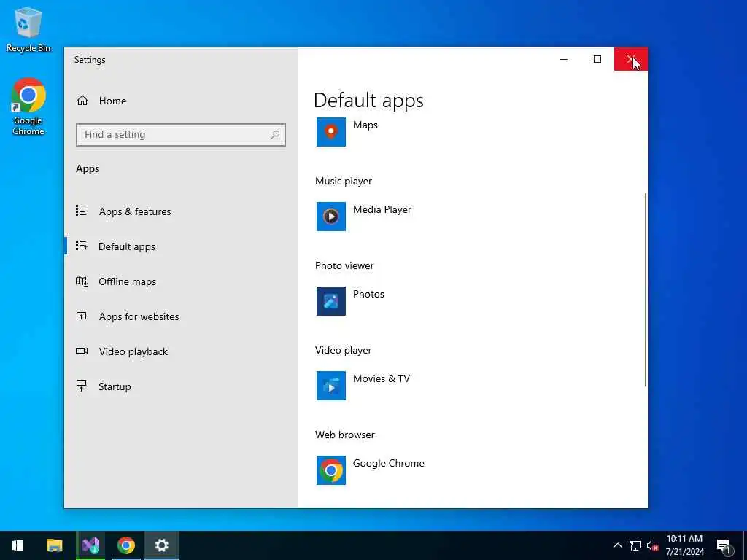Click the Apps & features list icon

coord(82,211)
